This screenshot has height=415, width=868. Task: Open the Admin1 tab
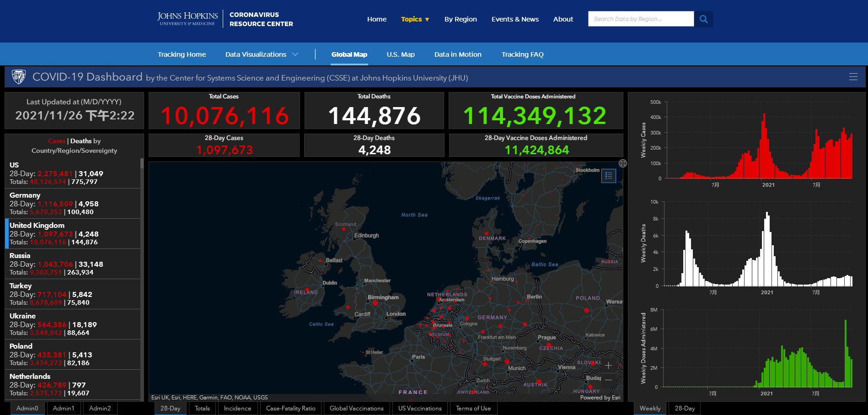point(63,408)
